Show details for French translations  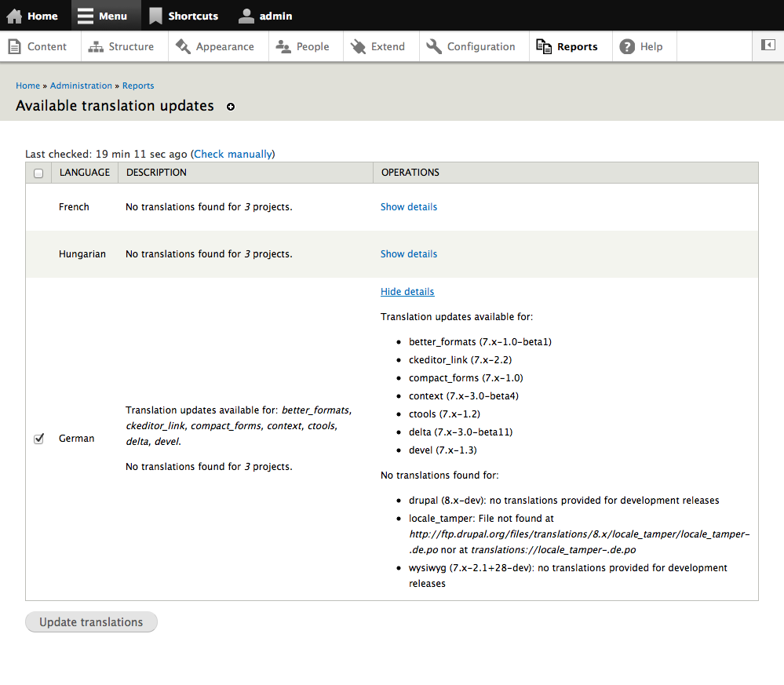point(408,207)
